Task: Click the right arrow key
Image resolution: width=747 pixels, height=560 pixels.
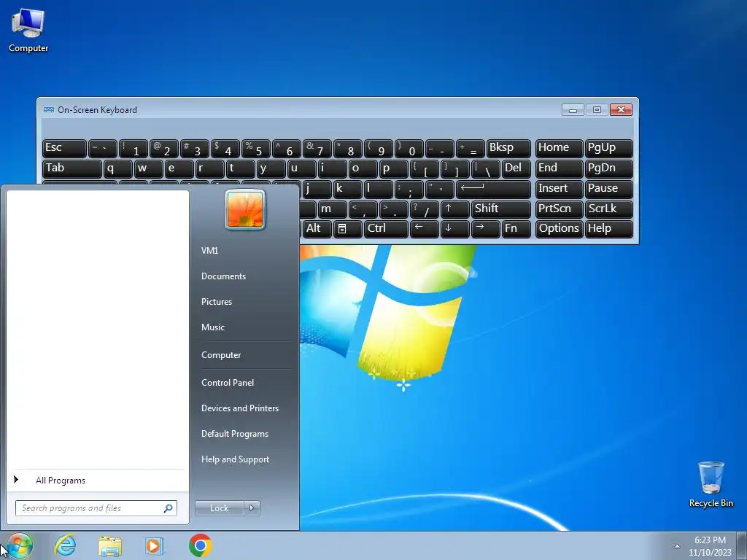Action: click(485, 228)
